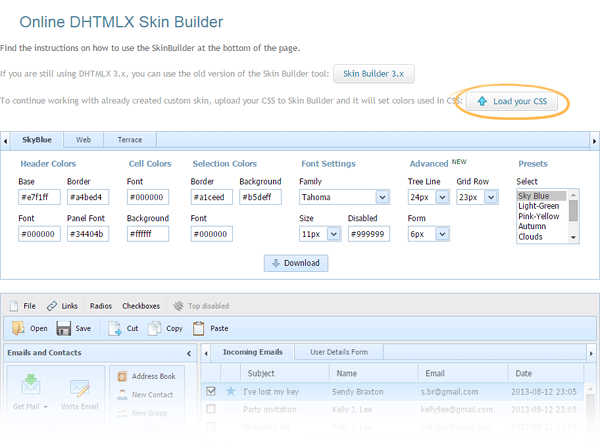Select the SkyBlue skin tab

[x=37, y=140]
